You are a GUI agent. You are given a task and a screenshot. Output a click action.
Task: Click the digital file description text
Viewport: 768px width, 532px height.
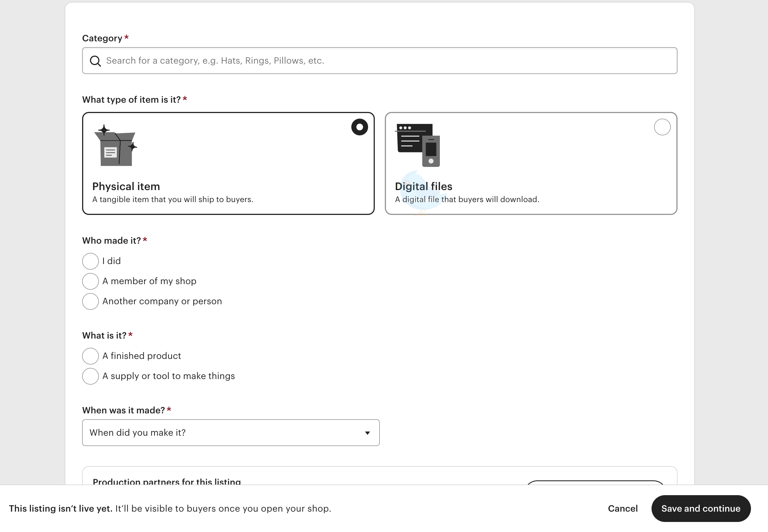(x=467, y=199)
